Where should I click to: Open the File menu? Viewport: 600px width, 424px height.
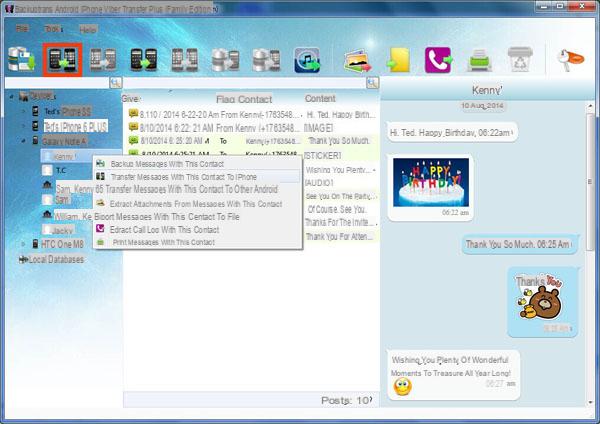click(22, 28)
